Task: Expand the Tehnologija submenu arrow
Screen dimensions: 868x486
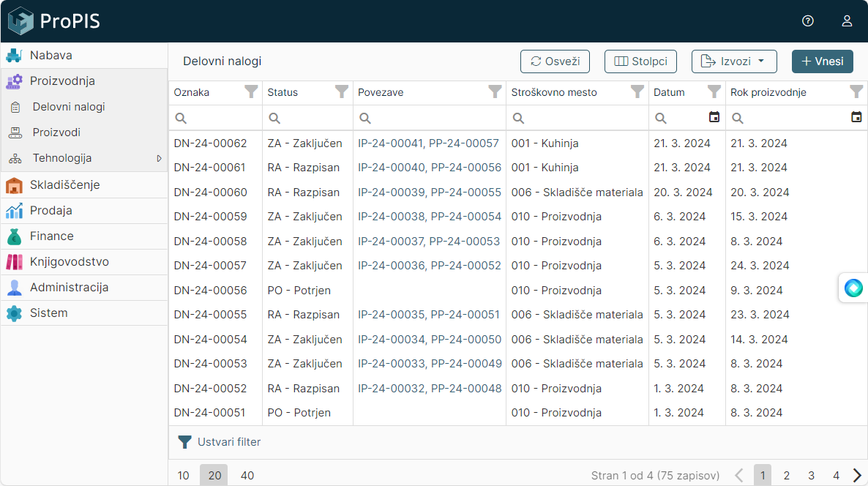Action: coord(159,158)
